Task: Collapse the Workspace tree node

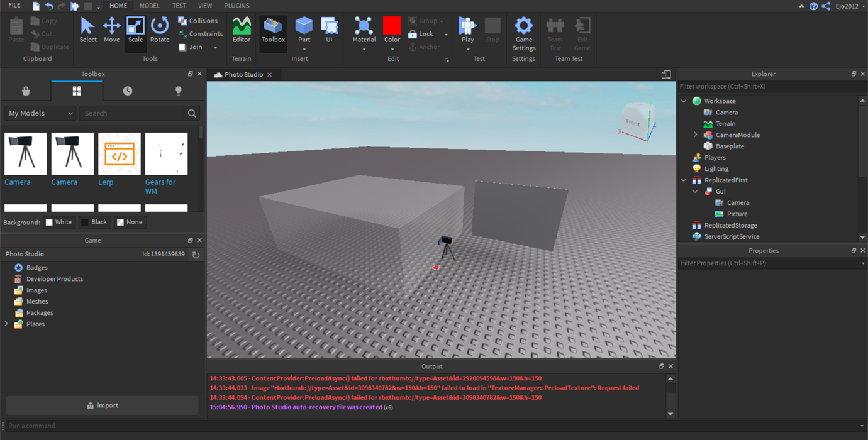Action: click(x=684, y=101)
